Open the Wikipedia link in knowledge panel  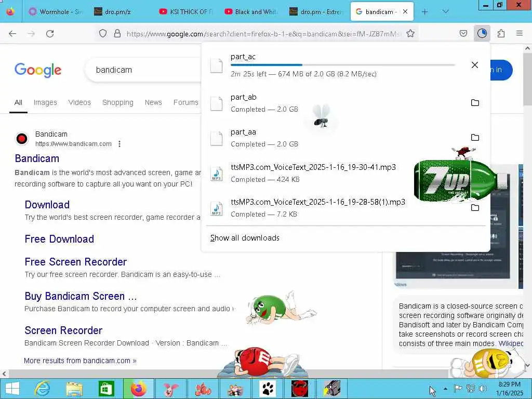[x=511, y=343]
